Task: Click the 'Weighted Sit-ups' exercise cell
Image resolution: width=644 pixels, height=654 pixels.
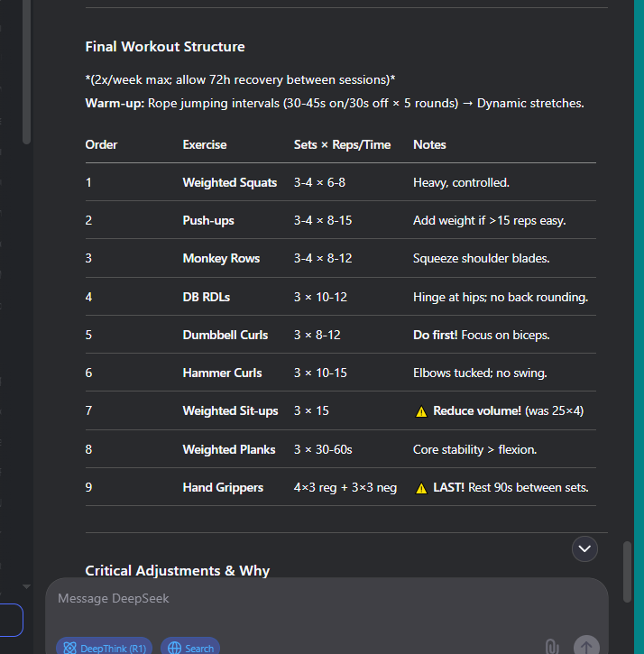Action: 230,410
